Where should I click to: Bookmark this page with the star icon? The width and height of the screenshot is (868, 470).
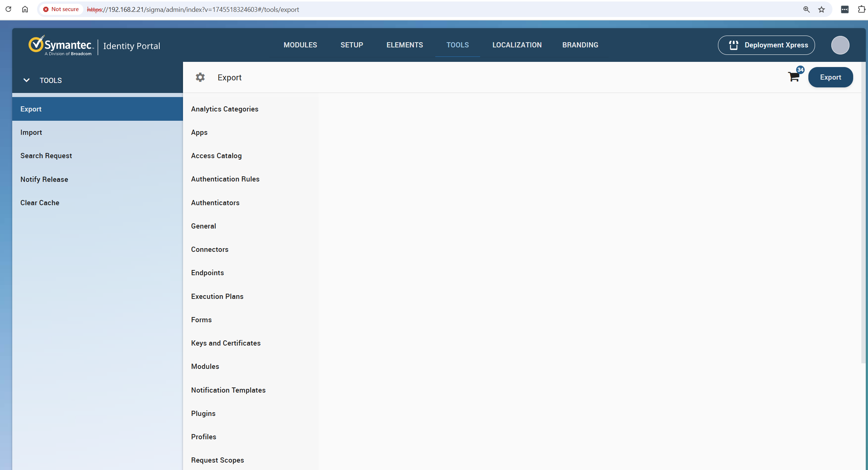pos(821,10)
